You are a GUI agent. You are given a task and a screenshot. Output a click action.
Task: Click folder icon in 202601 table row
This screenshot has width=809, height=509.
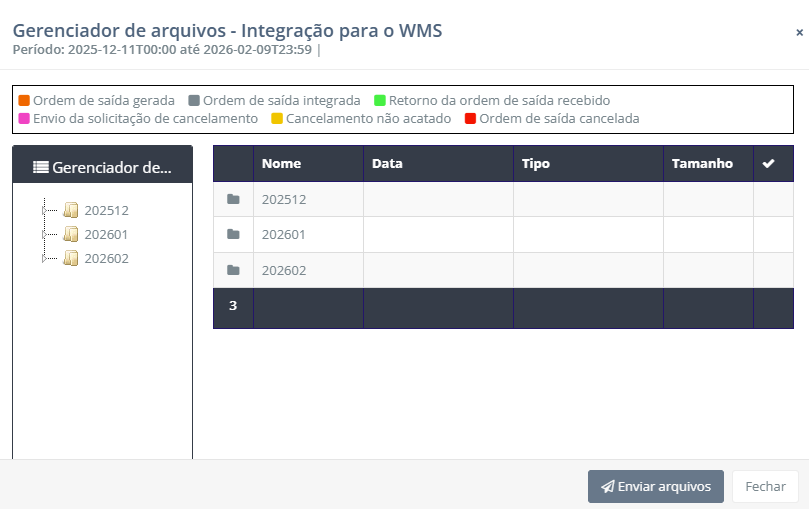click(x=233, y=234)
